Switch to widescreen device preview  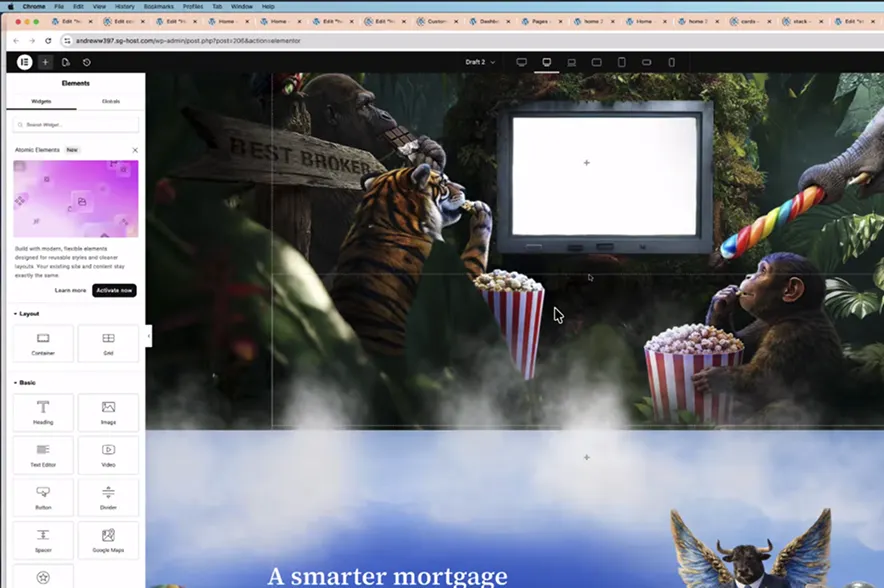pos(521,62)
